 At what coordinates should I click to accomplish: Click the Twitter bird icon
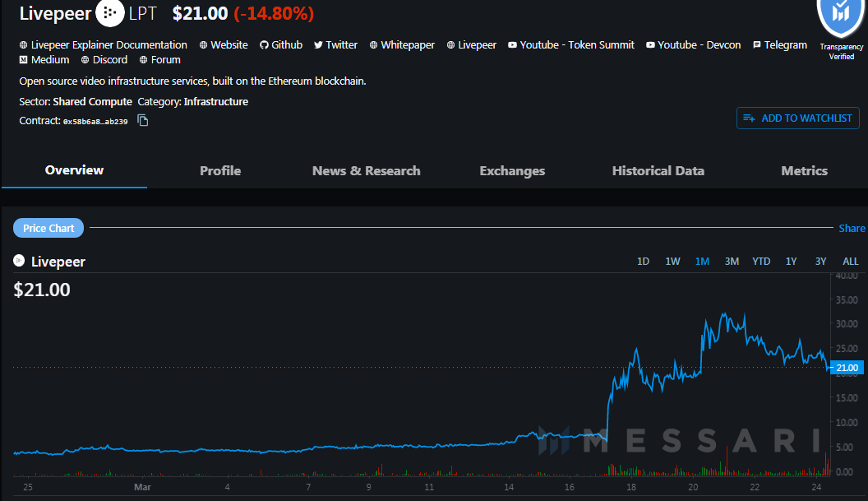(318, 45)
